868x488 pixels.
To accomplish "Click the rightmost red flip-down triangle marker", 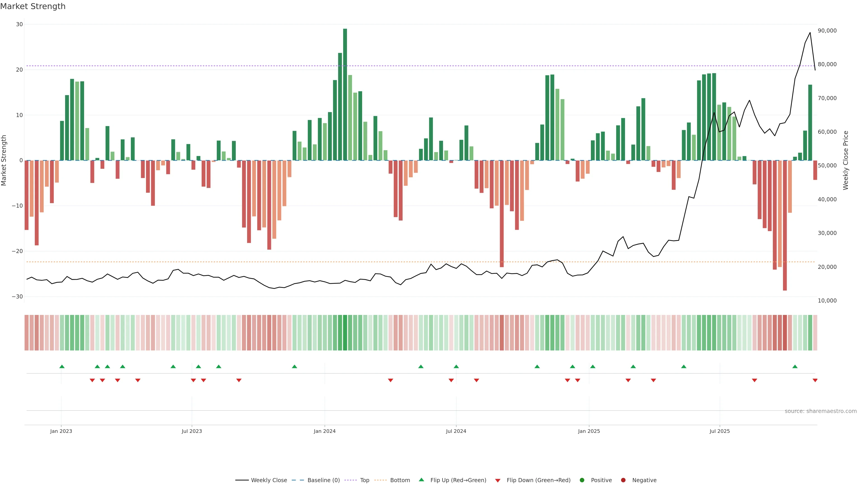I will tap(815, 380).
